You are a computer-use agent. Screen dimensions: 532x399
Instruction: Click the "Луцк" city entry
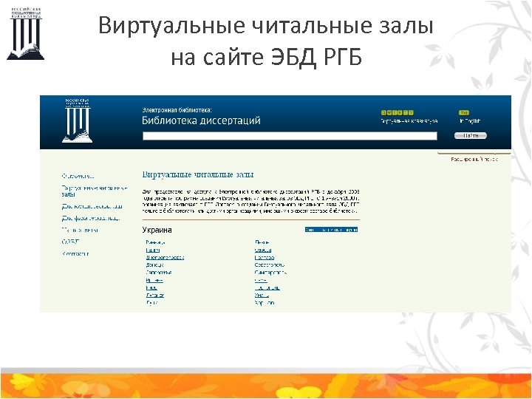click(x=151, y=303)
